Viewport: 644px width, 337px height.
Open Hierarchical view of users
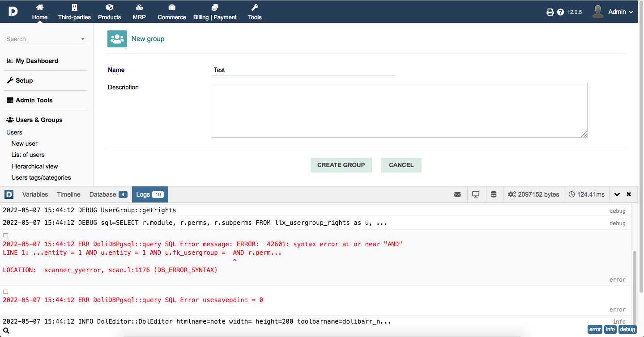[x=35, y=166]
